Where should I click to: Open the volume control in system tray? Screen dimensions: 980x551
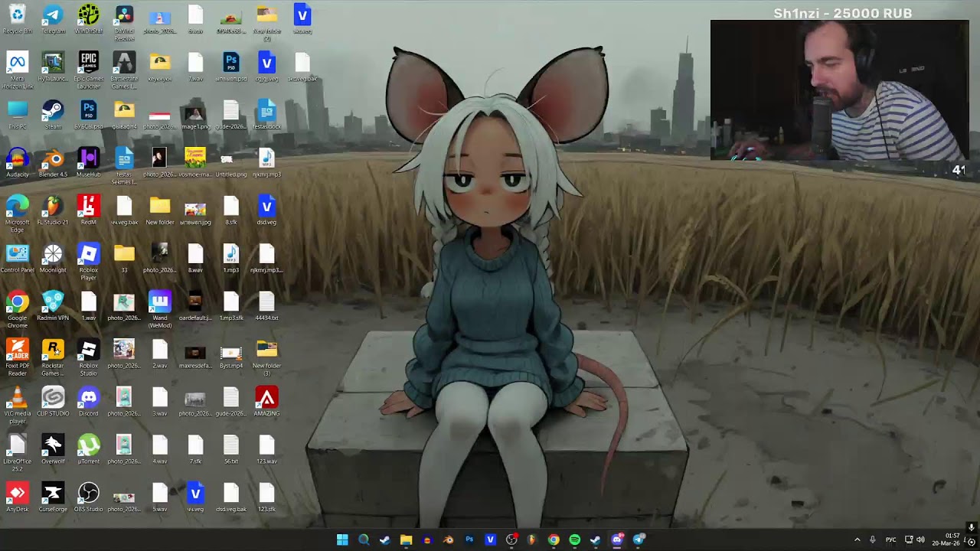click(920, 540)
